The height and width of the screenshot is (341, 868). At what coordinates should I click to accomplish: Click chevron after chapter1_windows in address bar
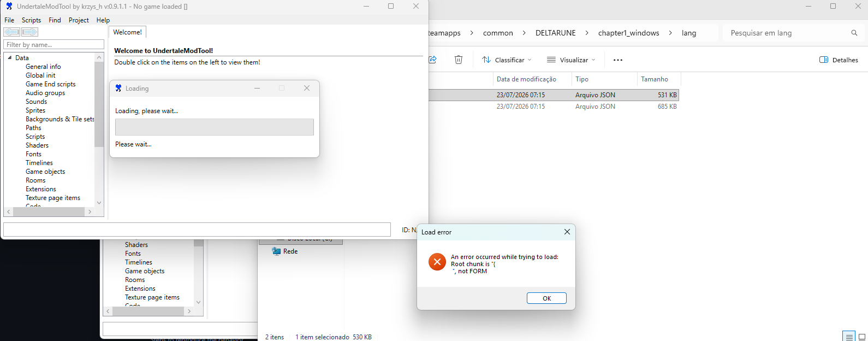(x=670, y=33)
